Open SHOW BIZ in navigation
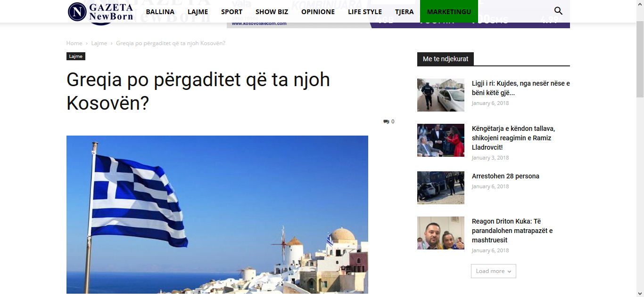Viewport: 644px width, 297px height. click(272, 12)
